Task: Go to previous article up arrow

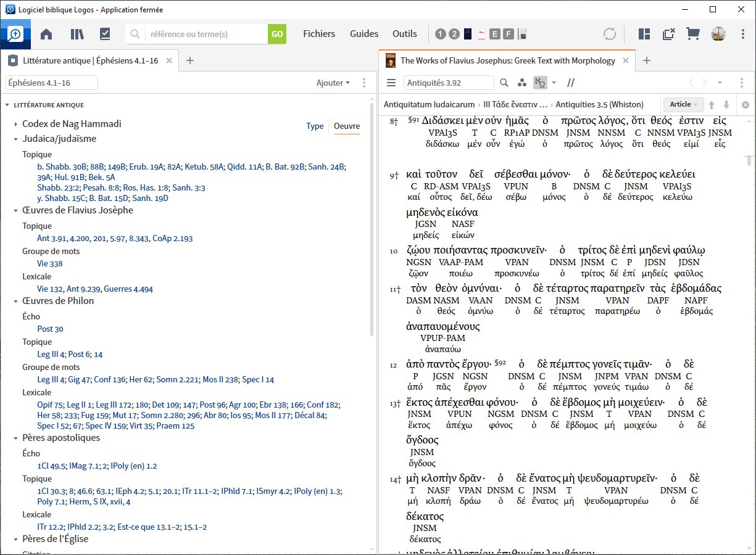Action: 712,105
